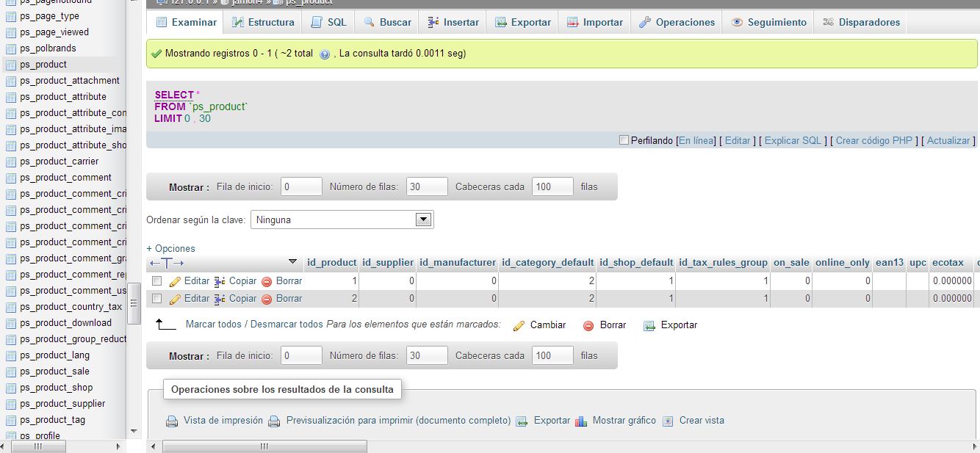
Task: Click table icon beside ps_product_tag
Action: point(10,420)
